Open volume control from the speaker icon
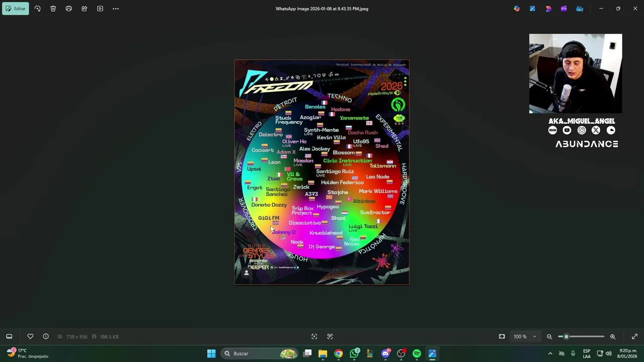644x362 pixels. click(609, 353)
